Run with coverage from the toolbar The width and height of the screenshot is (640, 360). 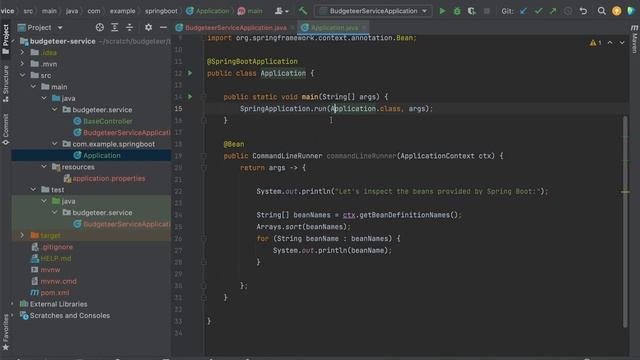tap(472, 11)
